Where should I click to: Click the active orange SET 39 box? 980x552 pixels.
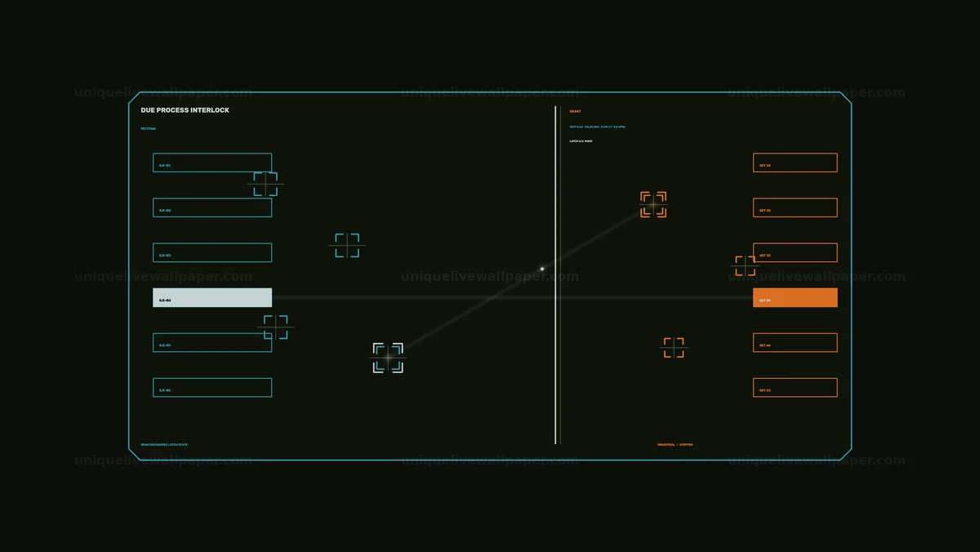coord(795,297)
